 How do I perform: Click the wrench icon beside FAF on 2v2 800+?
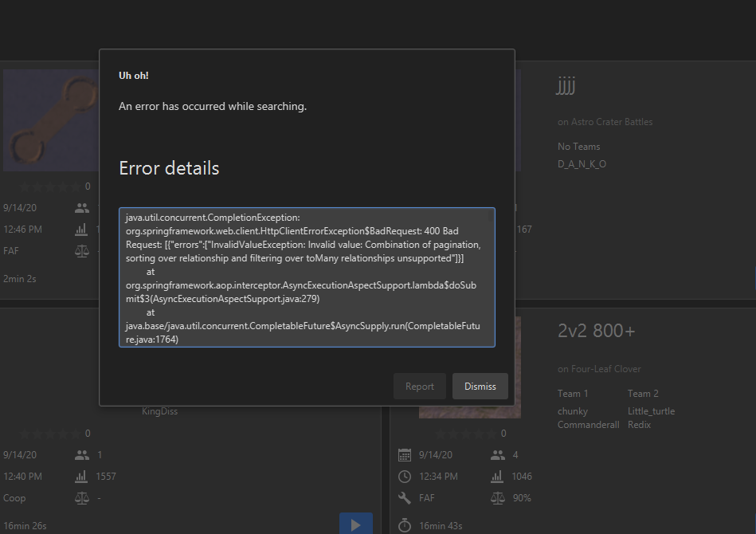(x=405, y=498)
